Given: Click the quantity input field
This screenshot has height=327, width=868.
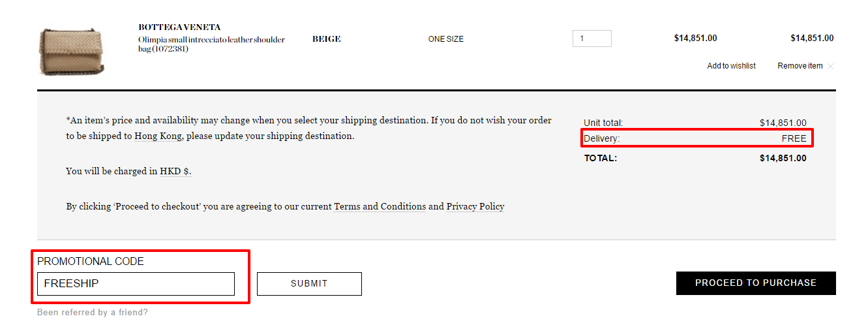Looking at the screenshot, I should coord(592,39).
